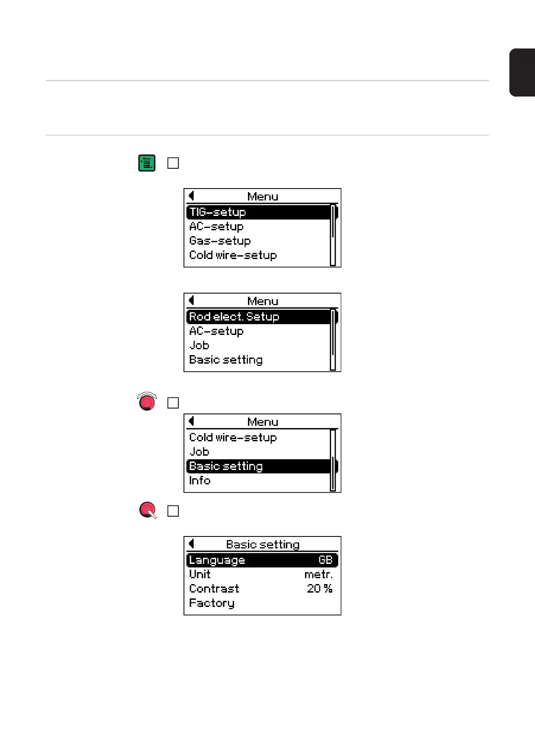
Task: Tick the checkbox beside the rotating dial
Action: (x=173, y=403)
